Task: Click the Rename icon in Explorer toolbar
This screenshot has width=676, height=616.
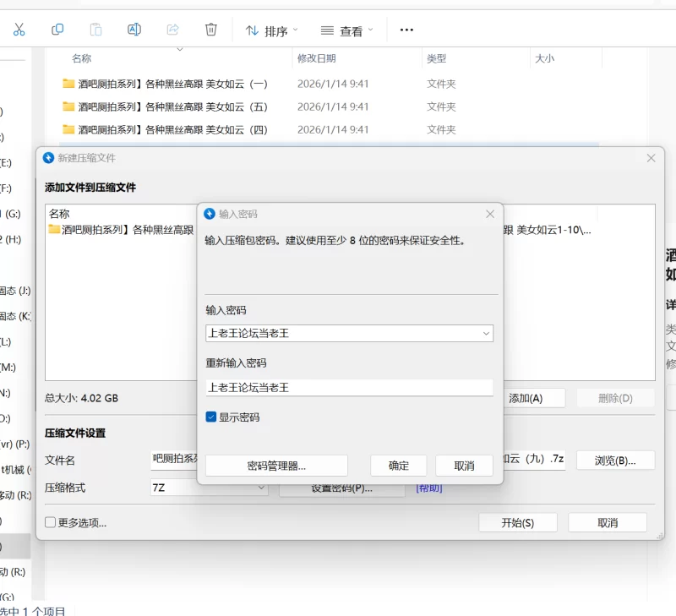Action: coord(134,30)
